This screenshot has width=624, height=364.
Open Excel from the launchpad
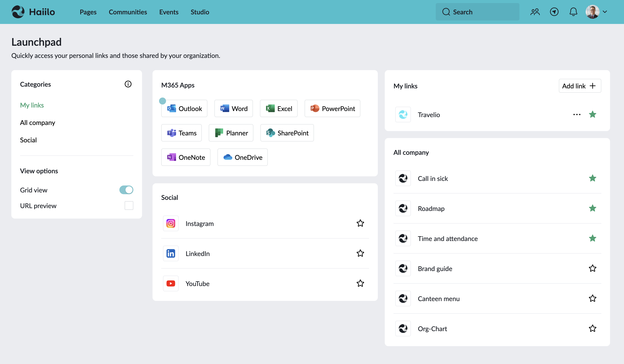[279, 108]
